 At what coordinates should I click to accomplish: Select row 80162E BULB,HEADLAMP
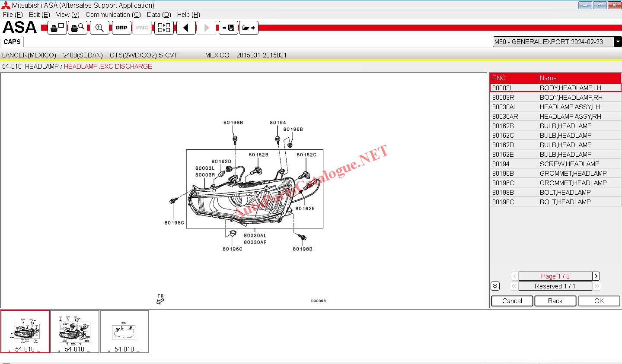pos(555,154)
